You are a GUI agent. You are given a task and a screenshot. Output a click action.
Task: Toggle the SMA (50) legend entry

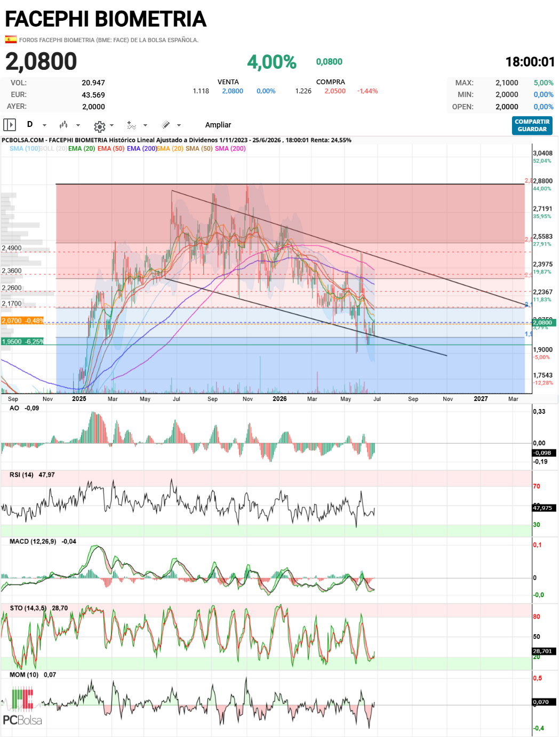(x=199, y=149)
